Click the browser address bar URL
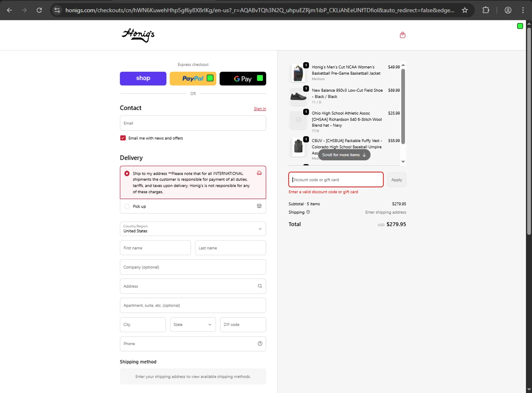This screenshot has width=532, height=393. 260,10
